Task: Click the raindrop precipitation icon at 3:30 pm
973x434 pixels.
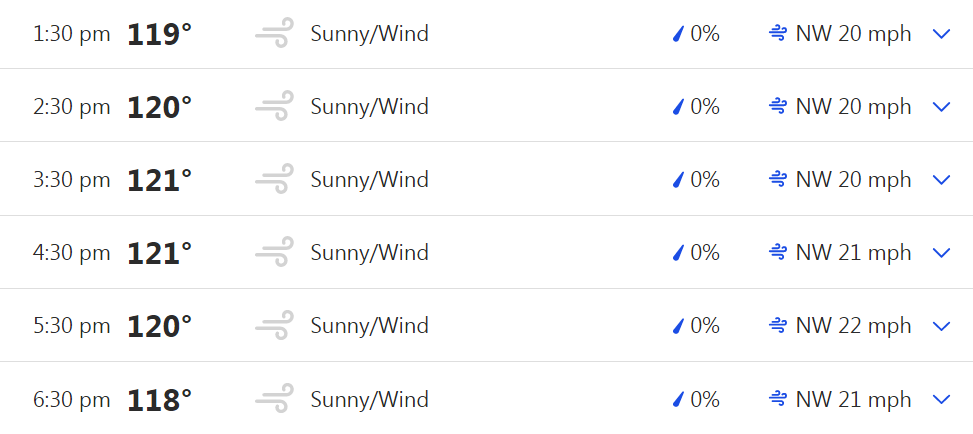Action: (x=678, y=180)
